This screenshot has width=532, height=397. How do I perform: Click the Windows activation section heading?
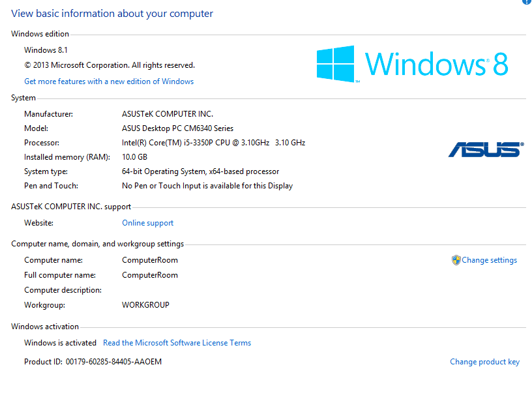point(45,327)
